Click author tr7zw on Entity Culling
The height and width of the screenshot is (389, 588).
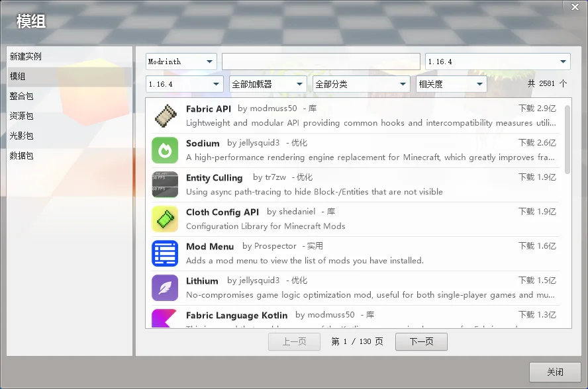[x=275, y=177]
